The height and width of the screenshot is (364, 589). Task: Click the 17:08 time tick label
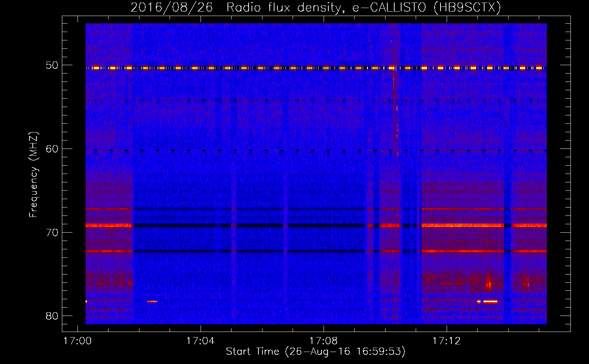pos(324,341)
